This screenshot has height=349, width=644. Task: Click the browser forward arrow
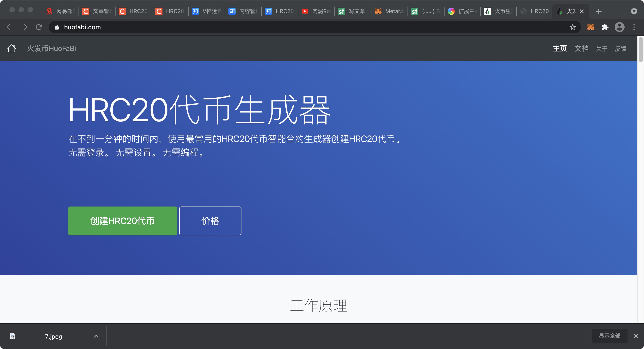tap(24, 27)
